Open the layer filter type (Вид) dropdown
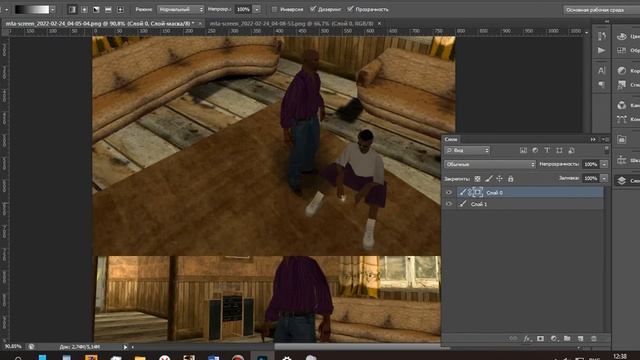Image resolution: width=640 pixels, height=360 pixels. (x=467, y=150)
